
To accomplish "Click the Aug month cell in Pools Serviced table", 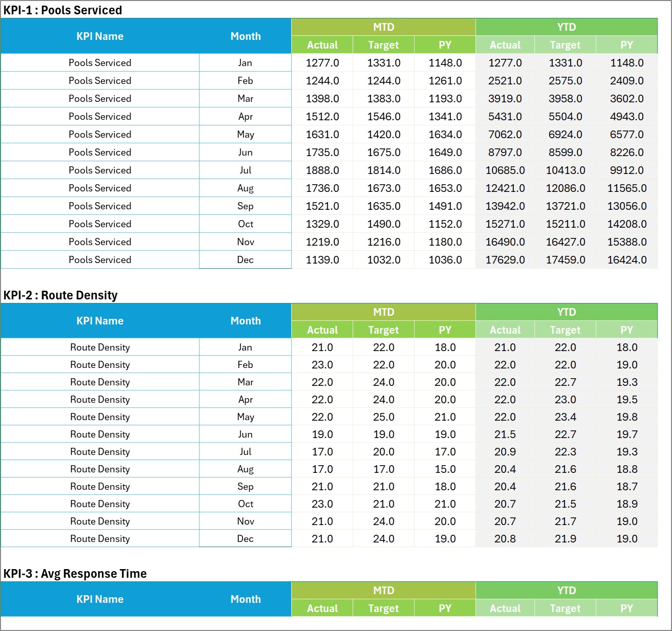I will [x=246, y=188].
